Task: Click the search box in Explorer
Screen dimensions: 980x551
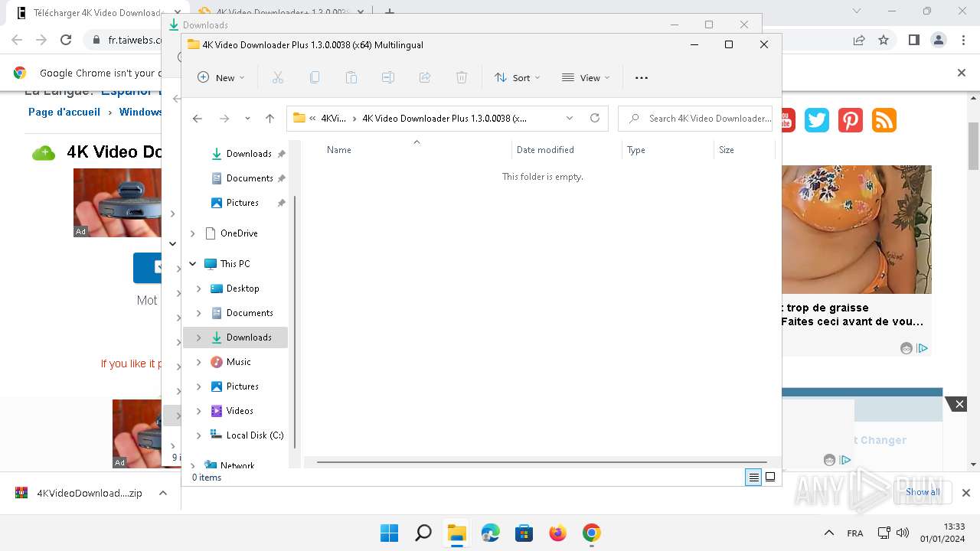Action: (695, 119)
